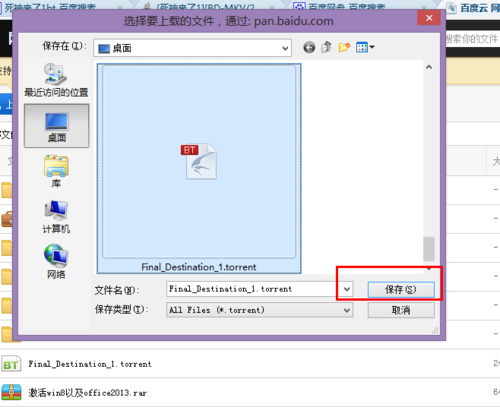The image size is (500, 407).
Task: Open Libraries (库) sidebar shortcut
Action: (x=56, y=171)
